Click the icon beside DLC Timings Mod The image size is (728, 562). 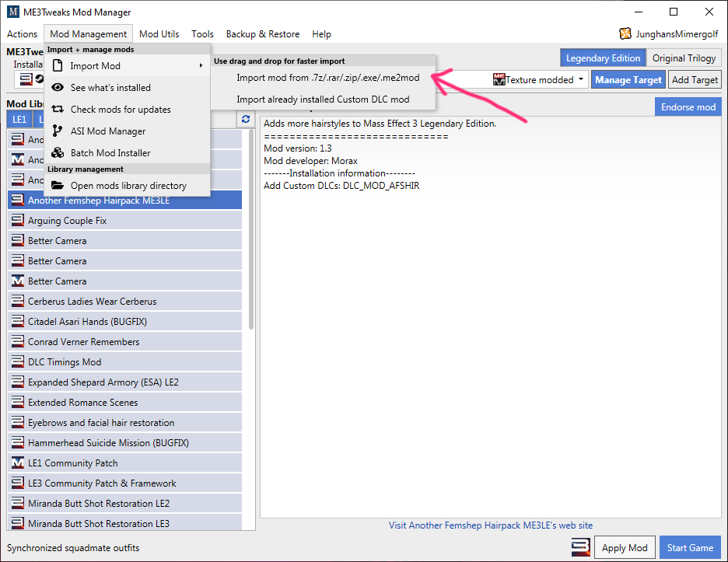pos(18,361)
